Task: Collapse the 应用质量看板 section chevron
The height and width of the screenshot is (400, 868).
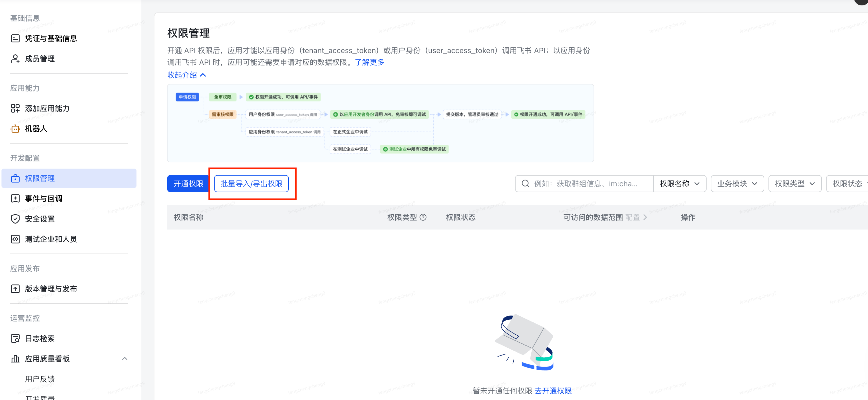Action: [125, 359]
